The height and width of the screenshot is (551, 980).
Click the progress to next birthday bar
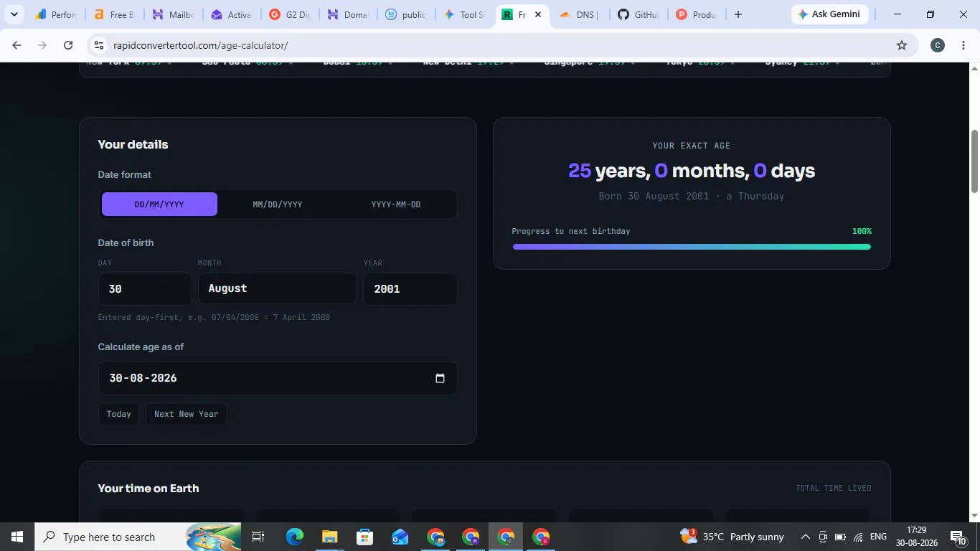point(692,247)
